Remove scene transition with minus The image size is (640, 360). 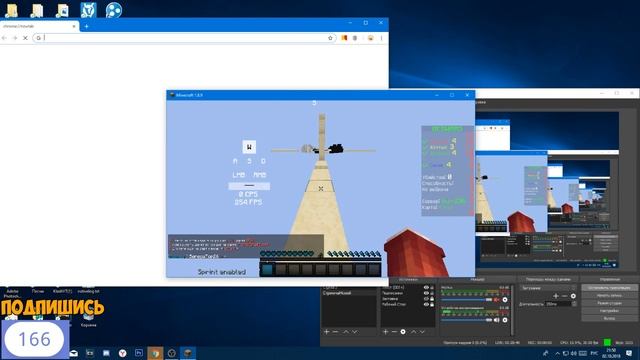click(x=564, y=296)
